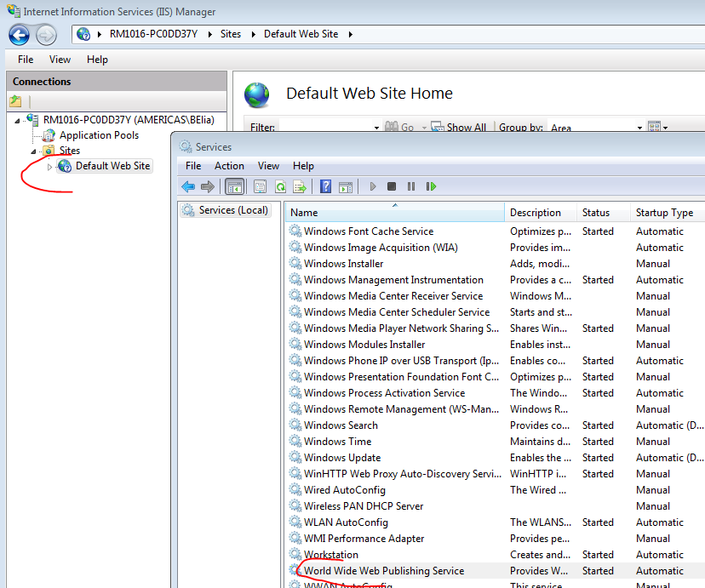
Task: Click the Refresh icon in Services toolbar
Action: point(281,186)
